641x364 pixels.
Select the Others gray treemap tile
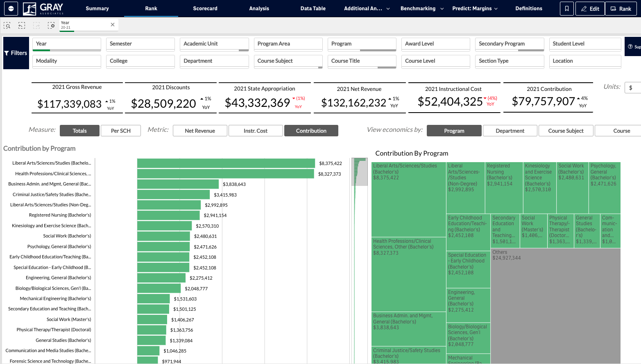[555, 306]
